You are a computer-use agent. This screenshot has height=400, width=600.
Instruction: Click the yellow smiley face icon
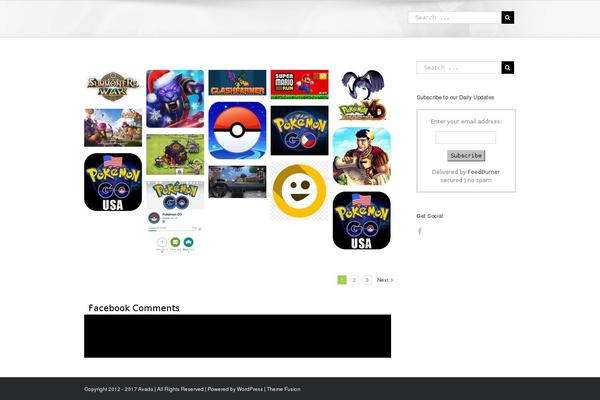point(299,191)
